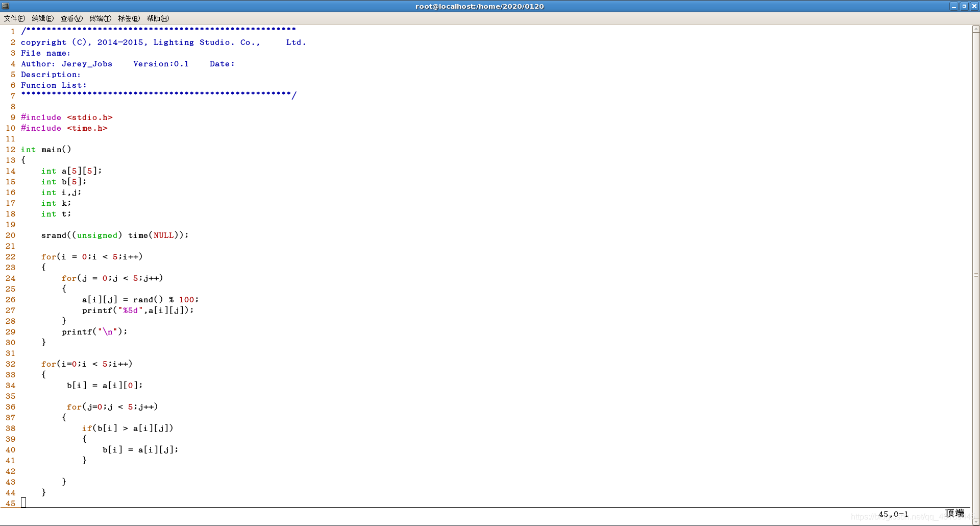The image size is (980, 526).
Task: Click the cursor position '45,0-1' in status line
Action: pyautogui.click(x=893, y=514)
